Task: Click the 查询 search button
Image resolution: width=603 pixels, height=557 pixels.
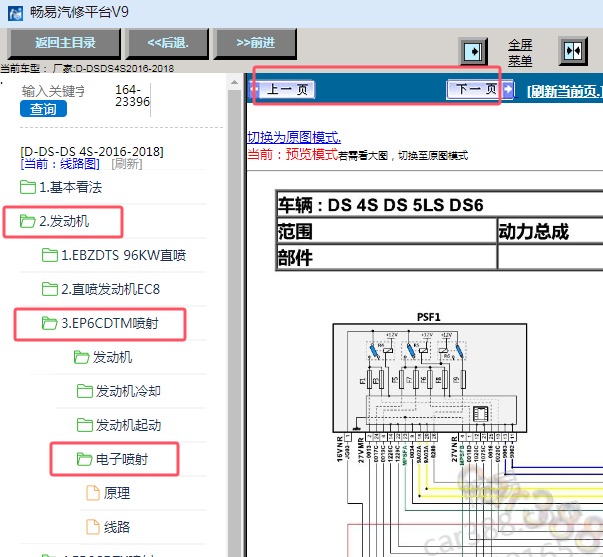Action: pos(43,109)
